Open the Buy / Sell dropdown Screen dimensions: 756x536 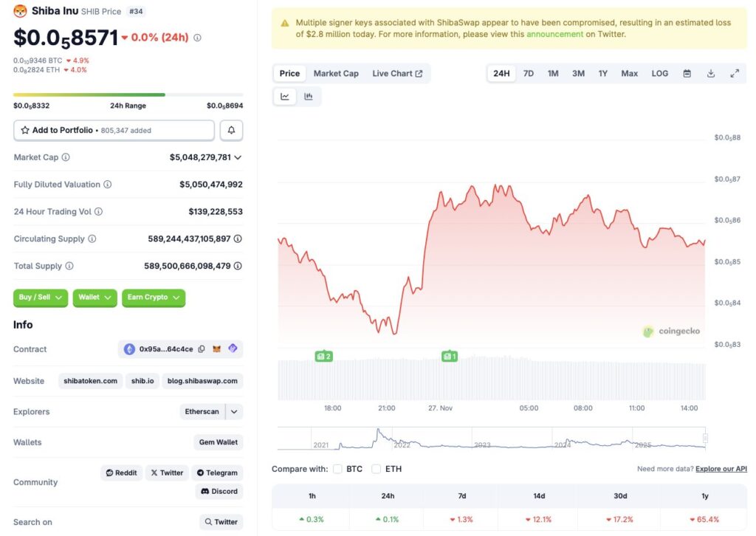(41, 298)
